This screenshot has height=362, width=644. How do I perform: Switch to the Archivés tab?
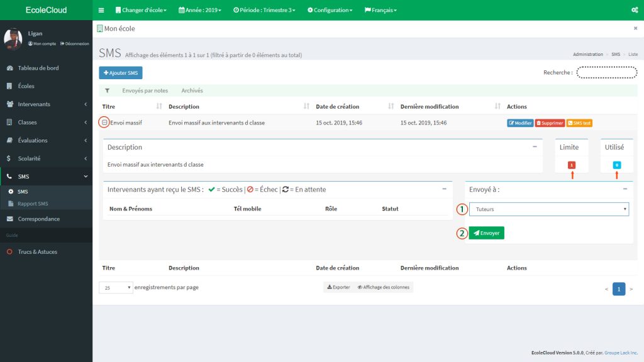(x=191, y=90)
